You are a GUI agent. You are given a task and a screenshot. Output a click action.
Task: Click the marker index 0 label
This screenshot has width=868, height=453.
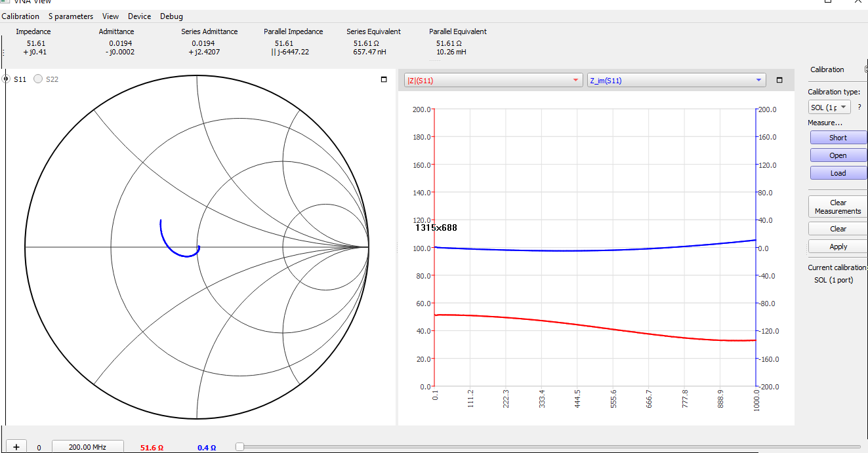[x=39, y=448]
